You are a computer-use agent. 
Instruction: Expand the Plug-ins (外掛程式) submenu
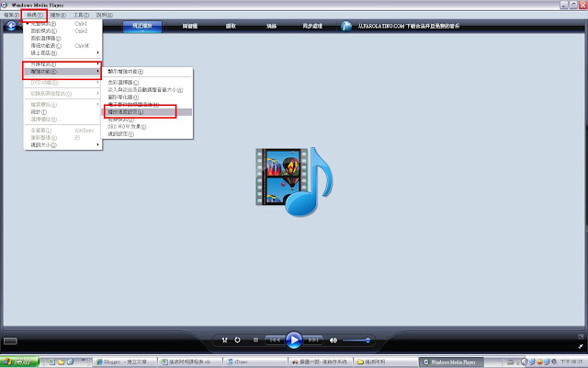(62, 64)
